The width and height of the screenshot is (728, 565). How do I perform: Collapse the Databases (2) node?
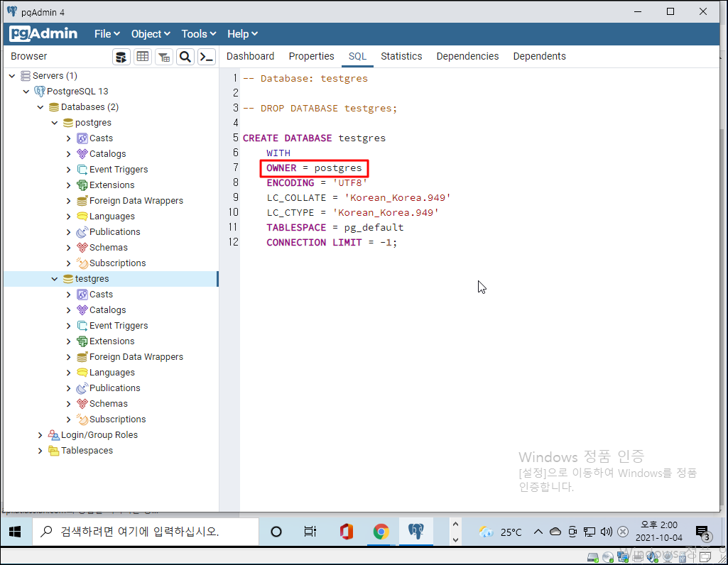(x=40, y=107)
